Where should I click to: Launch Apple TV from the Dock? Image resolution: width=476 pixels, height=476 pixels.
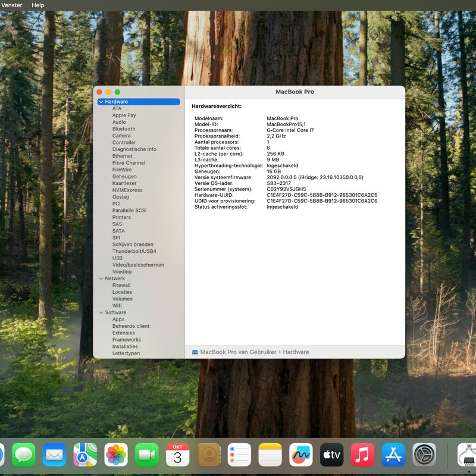(x=331, y=455)
